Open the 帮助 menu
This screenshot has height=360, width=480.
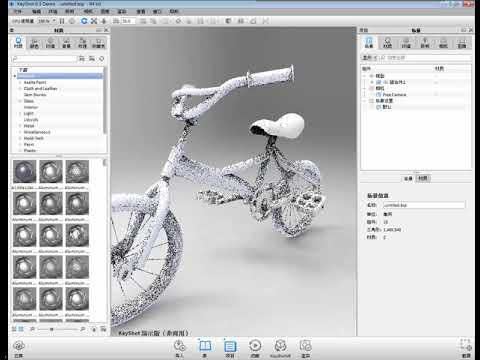click(174, 11)
